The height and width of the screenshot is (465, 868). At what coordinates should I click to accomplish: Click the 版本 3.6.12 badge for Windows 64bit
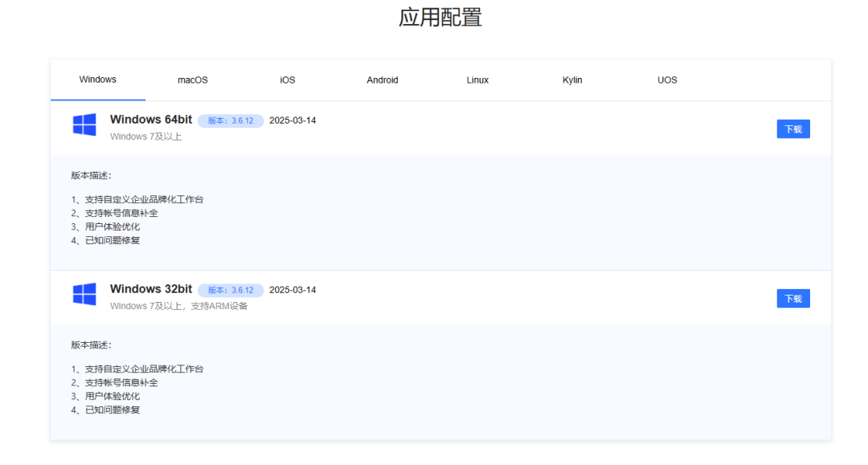[231, 120]
